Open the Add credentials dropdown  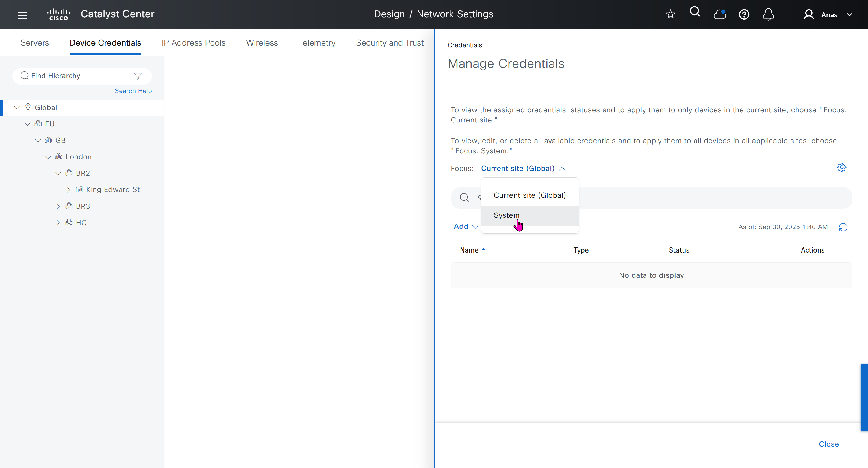[x=466, y=227]
